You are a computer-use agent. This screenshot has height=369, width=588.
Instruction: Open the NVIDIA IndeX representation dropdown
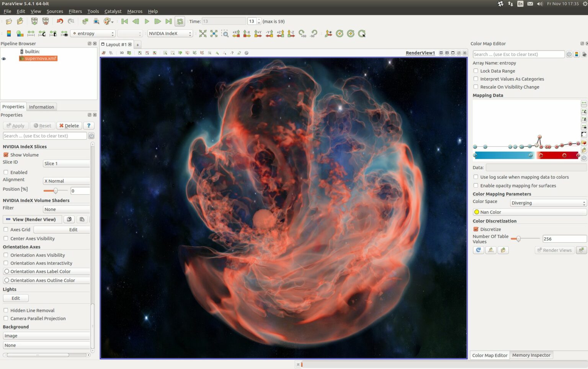tap(170, 34)
